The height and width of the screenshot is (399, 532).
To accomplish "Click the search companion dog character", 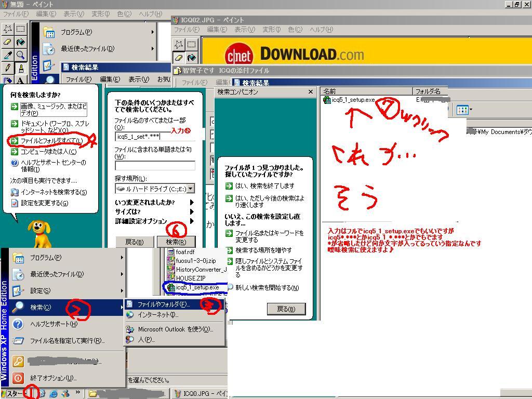I will click(39, 233).
